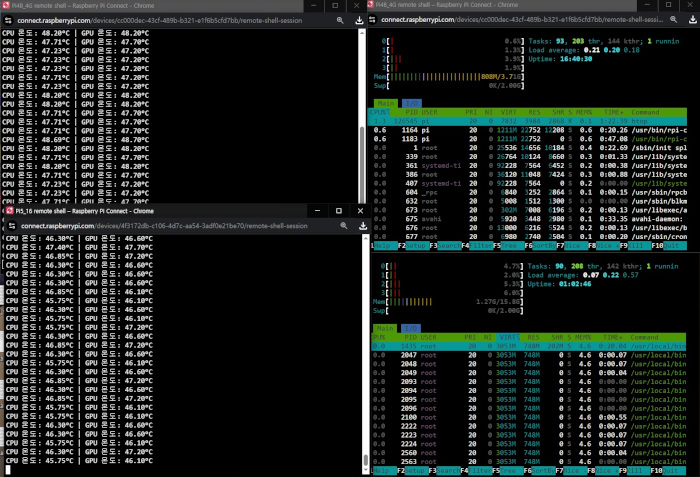Image resolution: width=700 pixels, height=477 pixels.
Task: Click URL field in left Pi4B_4G window
Action: pyautogui.click(x=160, y=21)
